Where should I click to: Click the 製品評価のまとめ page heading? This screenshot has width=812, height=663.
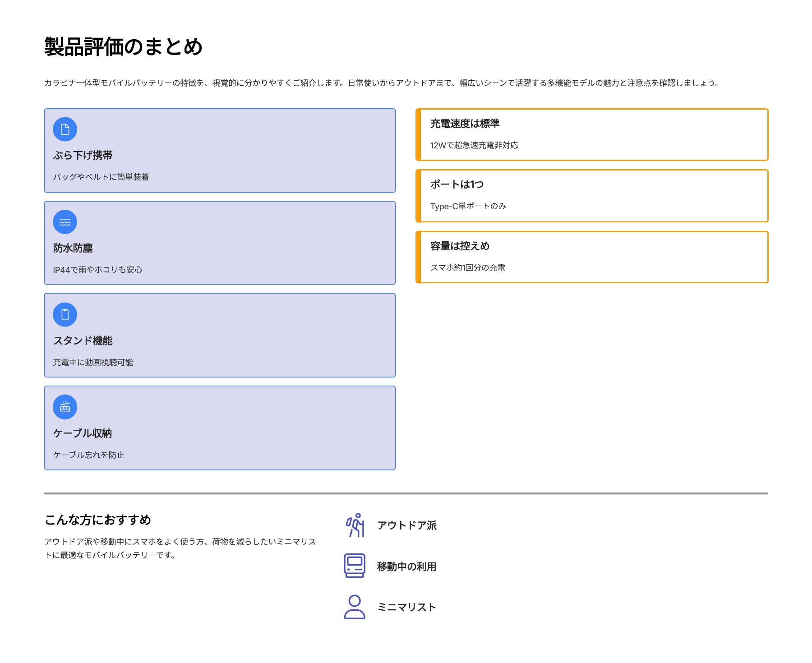pos(124,47)
